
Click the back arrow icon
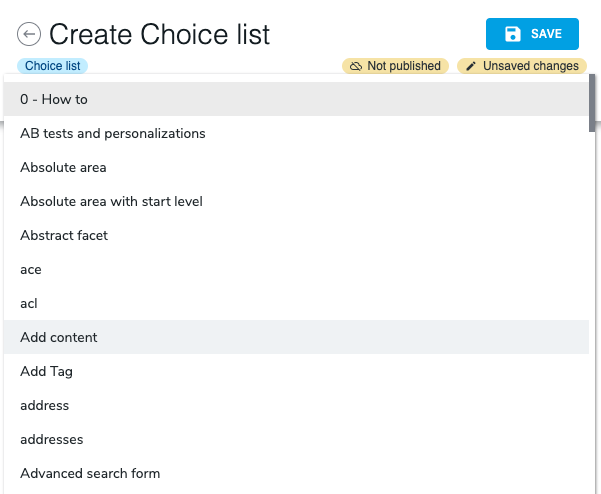click(x=29, y=34)
